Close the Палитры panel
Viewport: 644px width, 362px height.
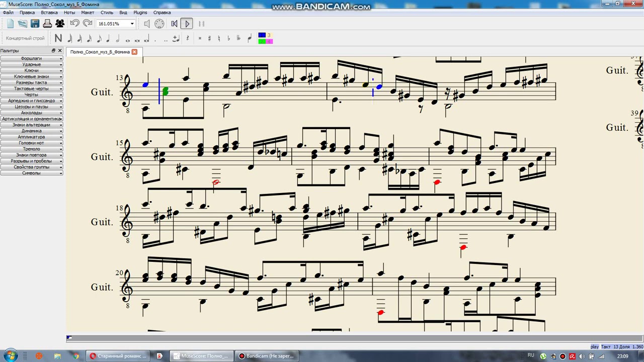point(60,51)
